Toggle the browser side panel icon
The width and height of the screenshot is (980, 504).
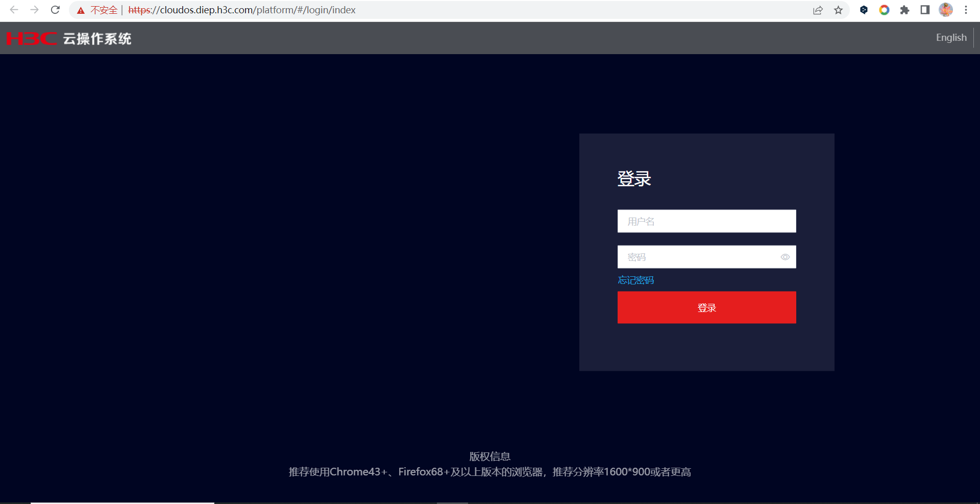(925, 10)
